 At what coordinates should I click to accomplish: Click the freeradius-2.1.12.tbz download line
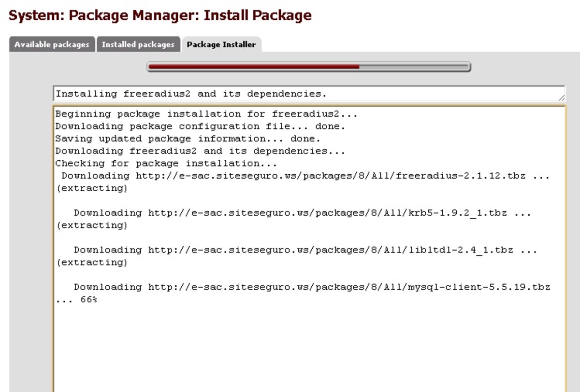point(305,176)
